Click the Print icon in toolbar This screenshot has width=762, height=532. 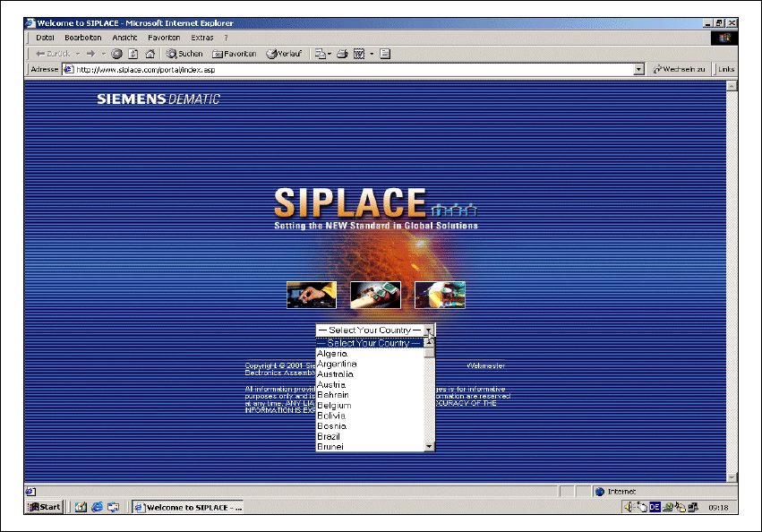point(342,54)
